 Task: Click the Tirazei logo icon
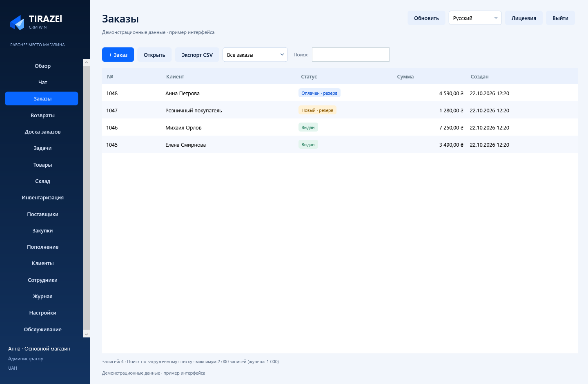point(17,22)
